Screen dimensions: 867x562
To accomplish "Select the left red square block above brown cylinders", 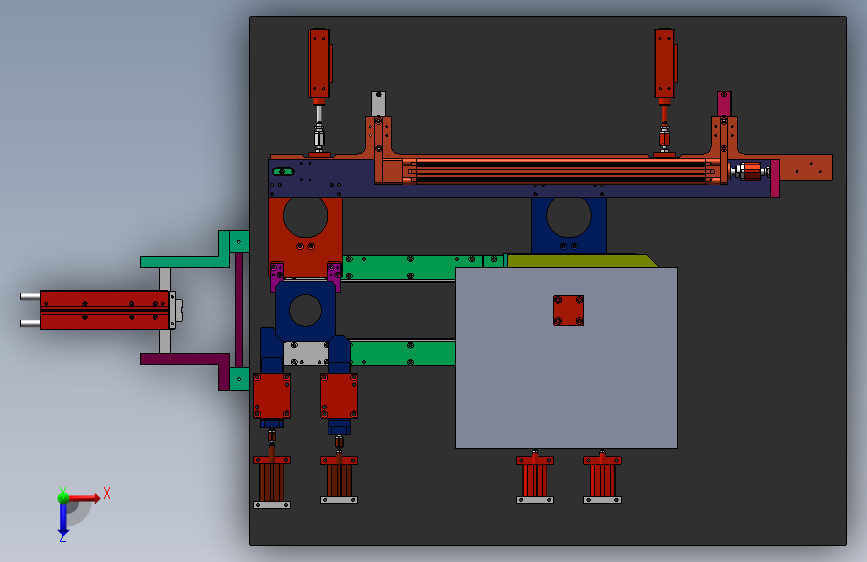I will (x=272, y=396).
